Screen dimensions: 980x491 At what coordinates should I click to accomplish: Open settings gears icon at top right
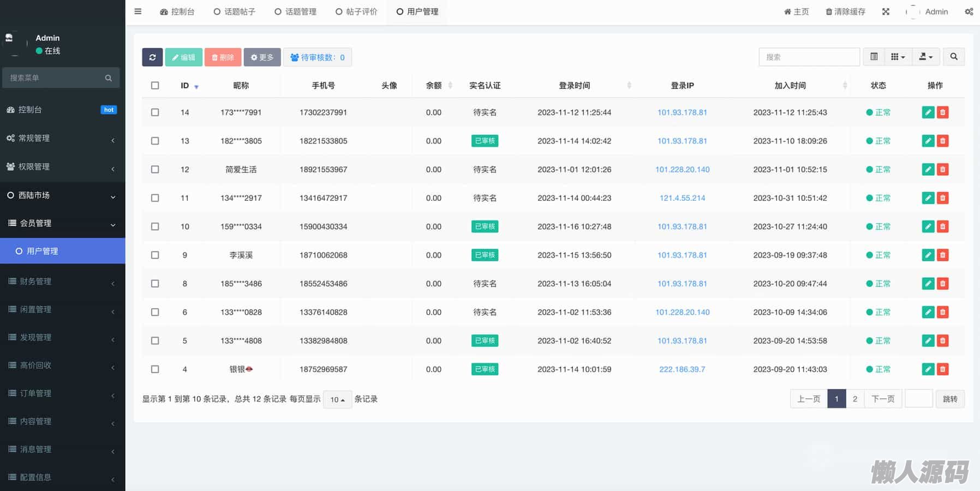pos(969,11)
